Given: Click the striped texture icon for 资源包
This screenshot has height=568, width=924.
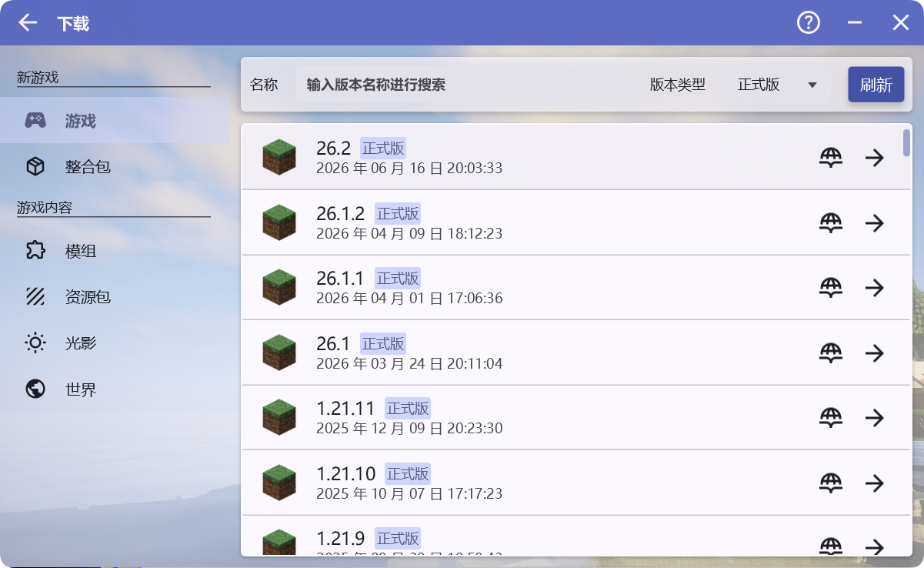Looking at the screenshot, I should coord(35,297).
